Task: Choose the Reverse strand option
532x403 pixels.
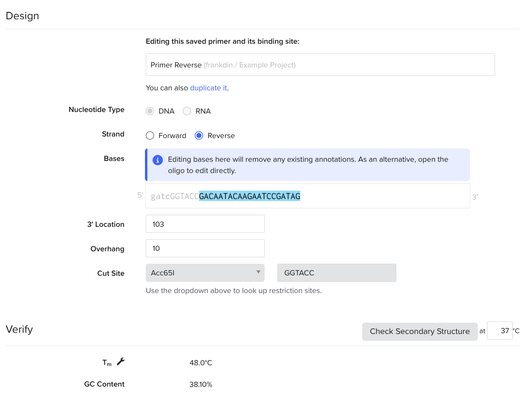Action: (199, 135)
